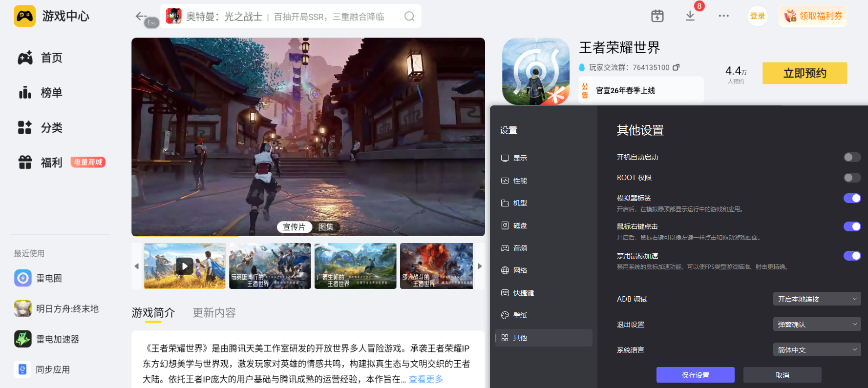Open the downloads icon with badge

[690, 16]
